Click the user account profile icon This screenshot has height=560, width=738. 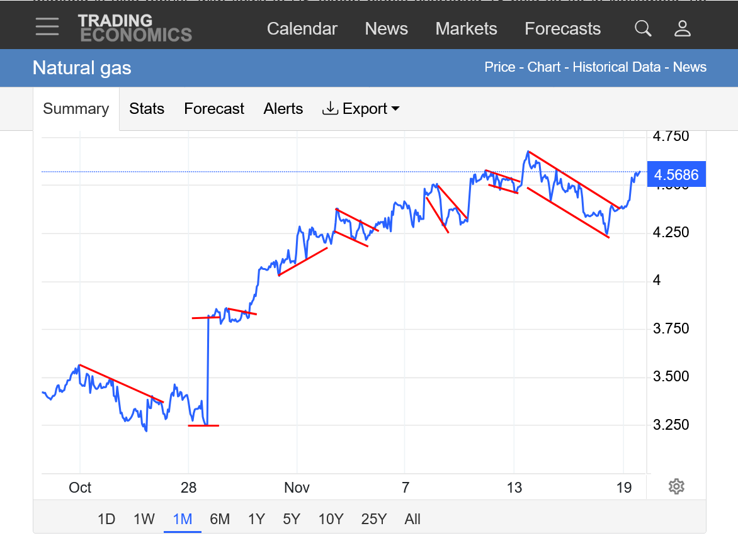[x=683, y=28]
